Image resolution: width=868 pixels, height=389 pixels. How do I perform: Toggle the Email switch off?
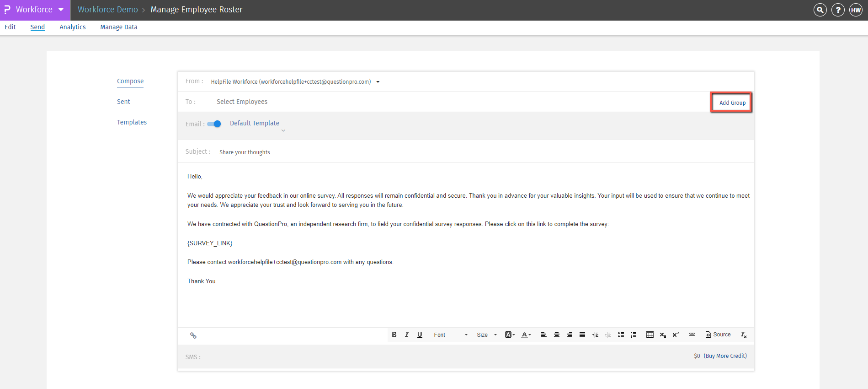(x=214, y=124)
